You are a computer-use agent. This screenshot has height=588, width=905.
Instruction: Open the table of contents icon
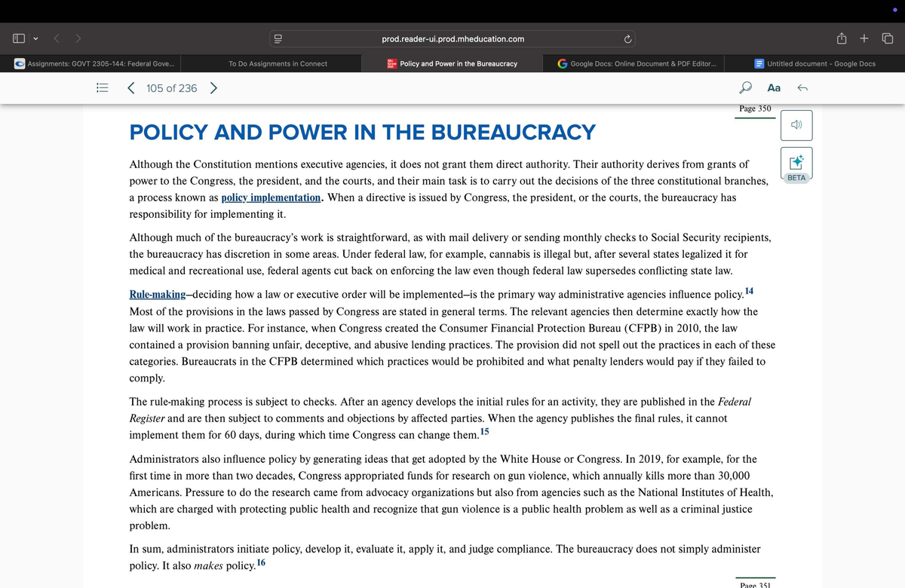coord(102,87)
